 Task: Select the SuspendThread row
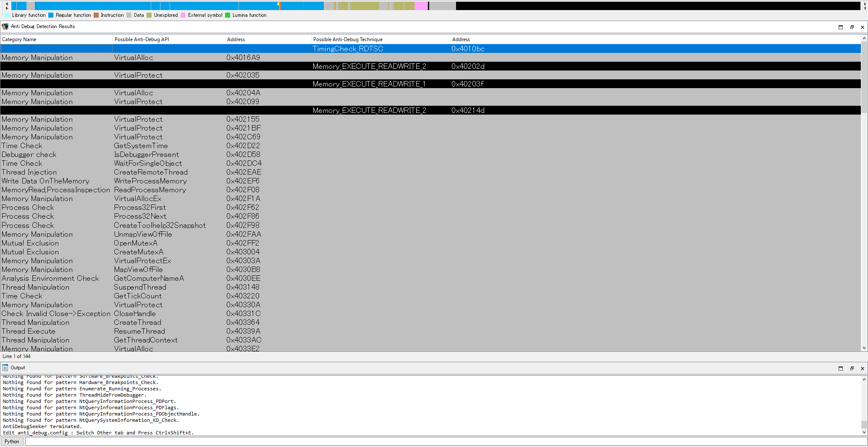click(x=430, y=287)
